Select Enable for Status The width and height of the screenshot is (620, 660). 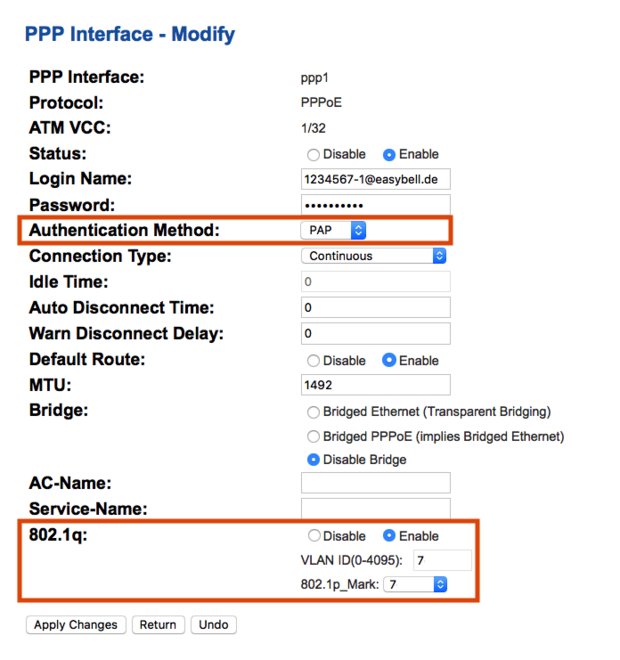(389, 155)
